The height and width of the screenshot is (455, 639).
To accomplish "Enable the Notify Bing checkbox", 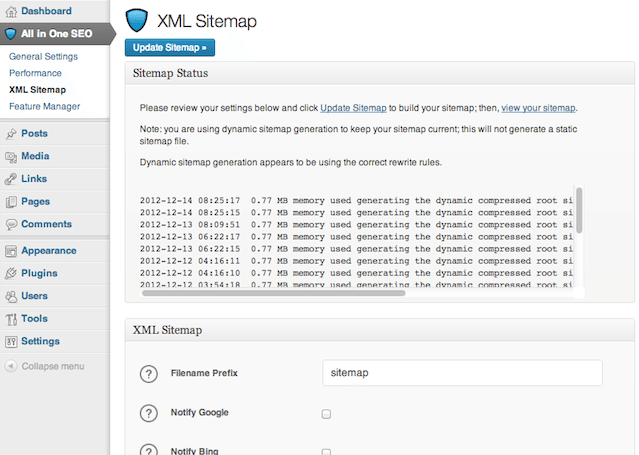I will pos(326,452).
